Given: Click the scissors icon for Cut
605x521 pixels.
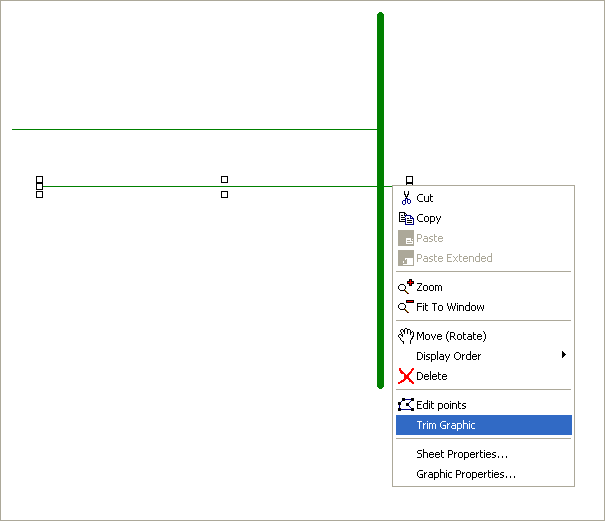Looking at the screenshot, I should click(406, 198).
